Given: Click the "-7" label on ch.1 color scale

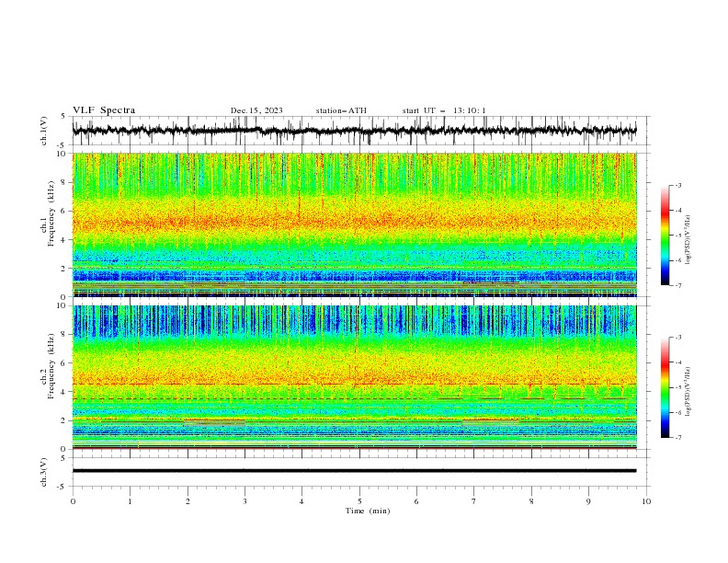Looking at the screenshot, I should [x=677, y=285].
